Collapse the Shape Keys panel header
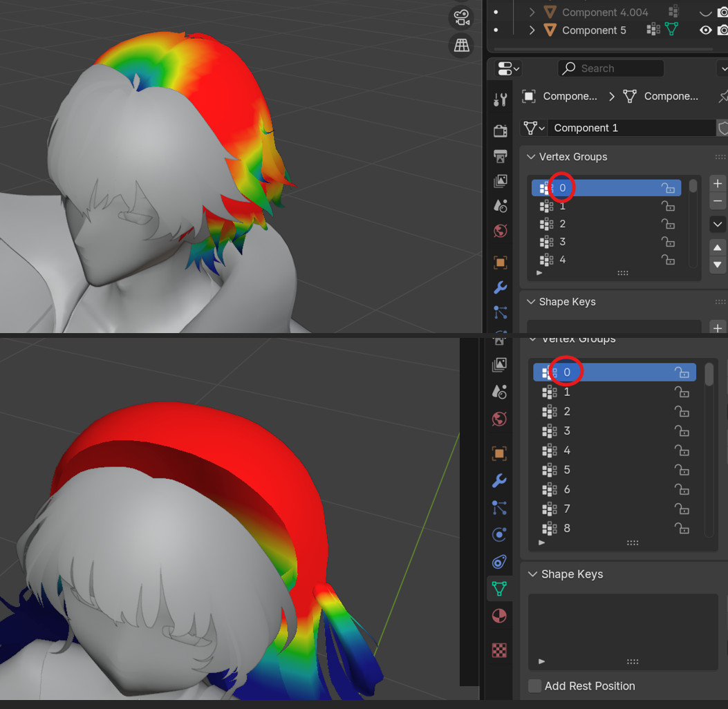 [x=567, y=574]
